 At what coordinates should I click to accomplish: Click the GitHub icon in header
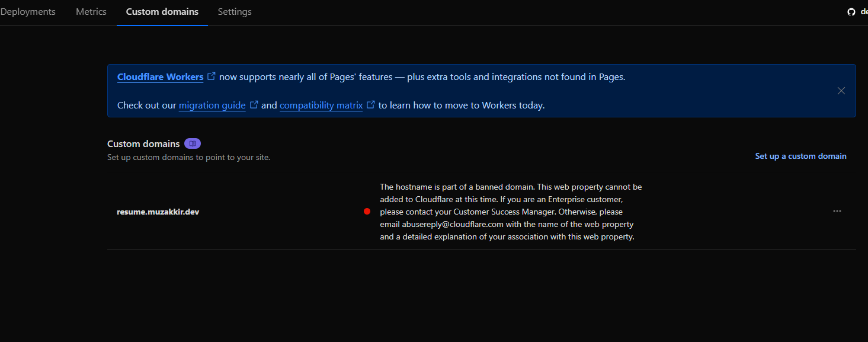(851, 12)
